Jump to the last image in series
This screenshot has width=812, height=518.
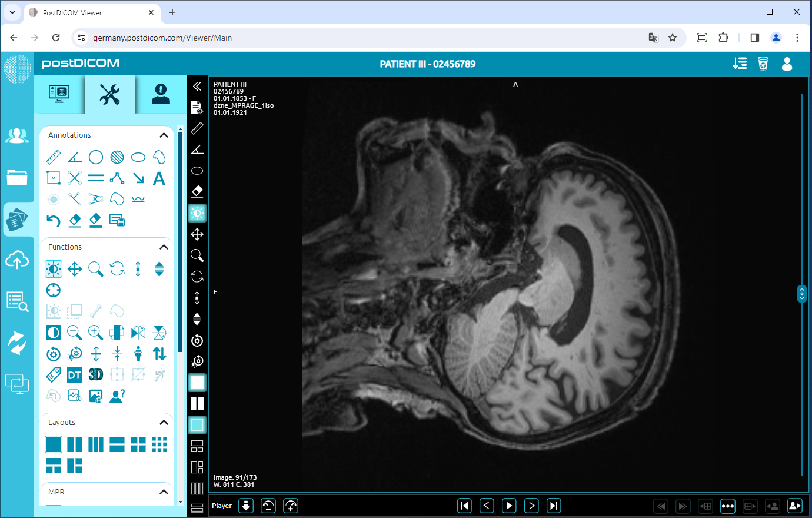click(553, 505)
